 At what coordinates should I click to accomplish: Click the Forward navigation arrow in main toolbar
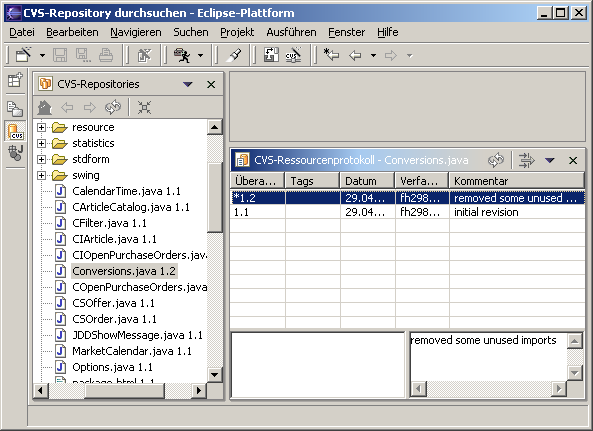coord(391,56)
